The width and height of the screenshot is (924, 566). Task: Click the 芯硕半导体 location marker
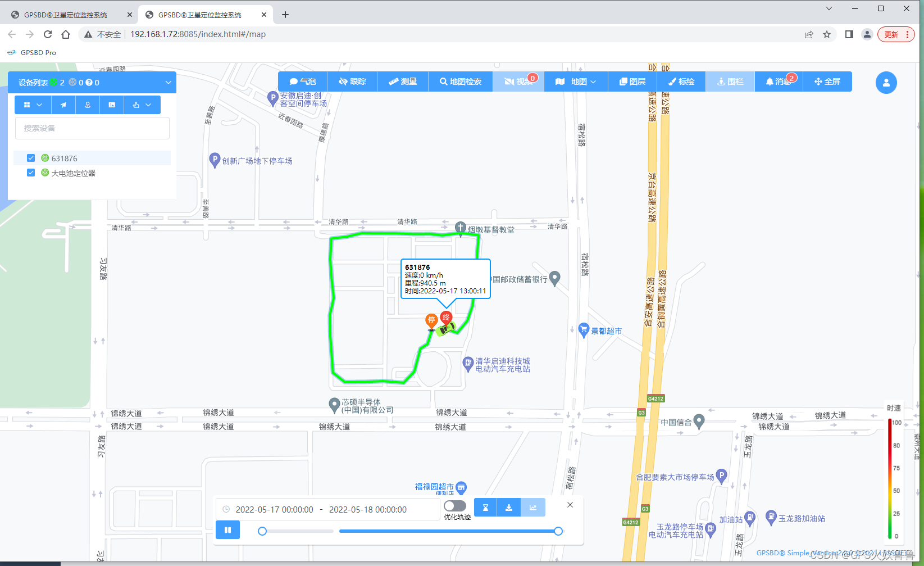click(x=334, y=405)
